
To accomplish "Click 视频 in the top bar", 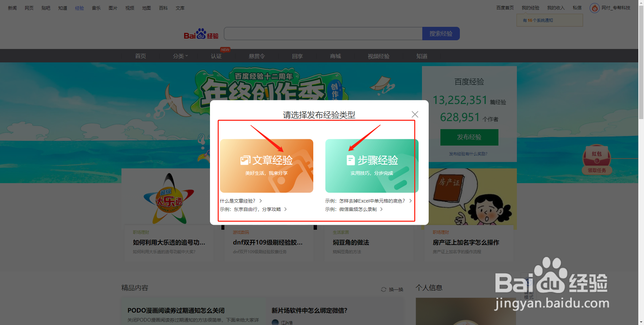I will (x=130, y=8).
